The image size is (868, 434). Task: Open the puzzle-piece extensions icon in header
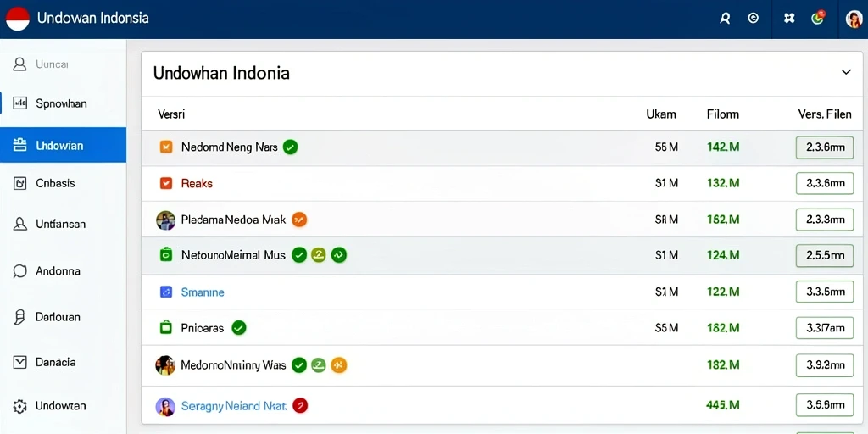789,19
